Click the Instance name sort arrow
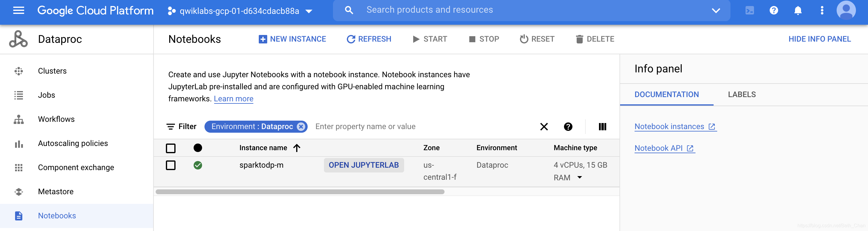868x231 pixels. point(296,148)
